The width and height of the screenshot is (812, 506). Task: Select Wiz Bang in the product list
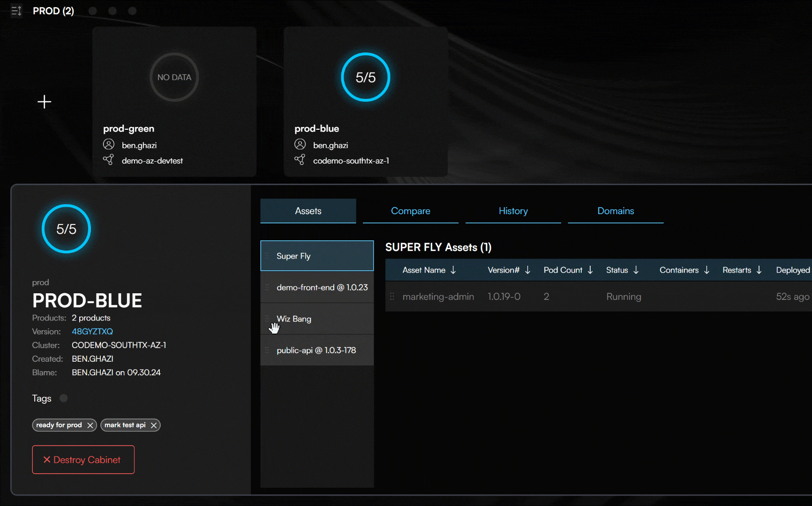click(317, 319)
